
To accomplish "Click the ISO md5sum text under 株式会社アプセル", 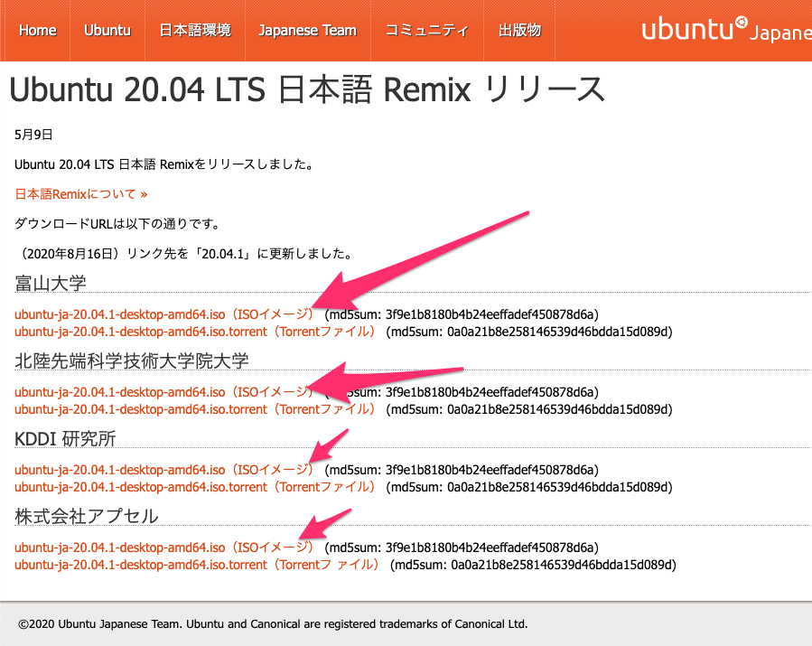I will click(462, 548).
